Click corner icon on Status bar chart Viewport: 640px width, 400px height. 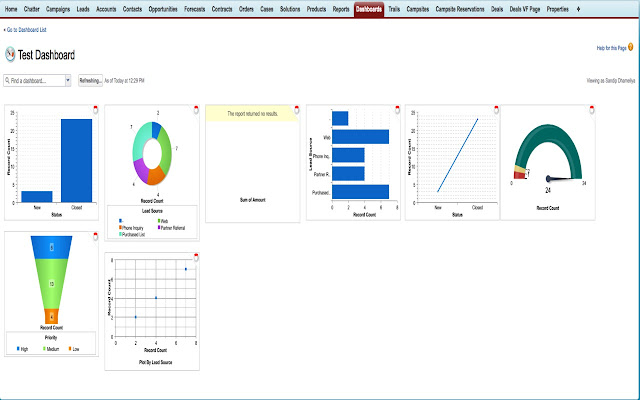tap(95, 108)
